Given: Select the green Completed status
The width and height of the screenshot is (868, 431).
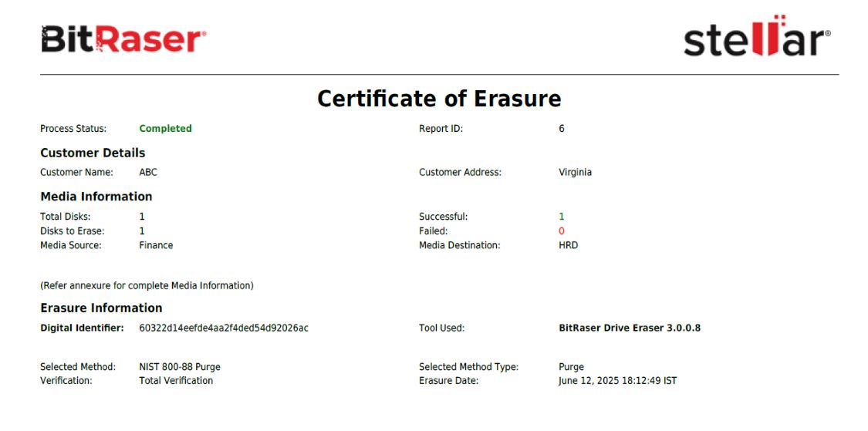Looking at the screenshot, I should click(x=166, y=128).
